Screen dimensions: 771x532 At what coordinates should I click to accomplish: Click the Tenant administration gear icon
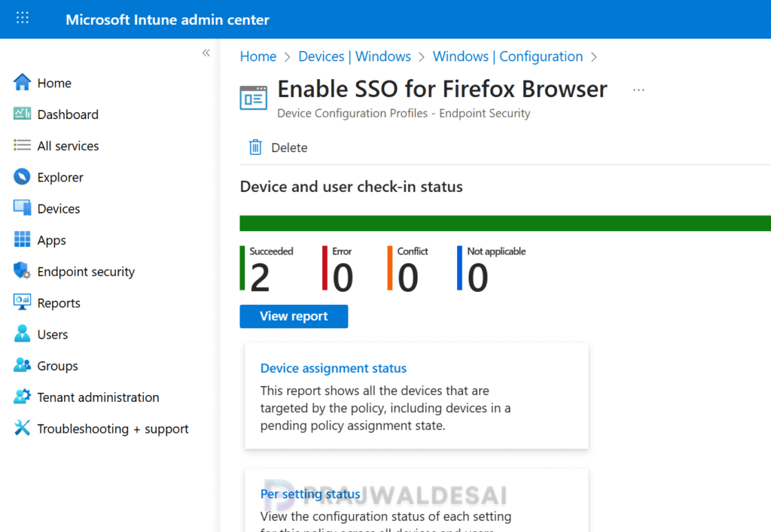point(22,397)
